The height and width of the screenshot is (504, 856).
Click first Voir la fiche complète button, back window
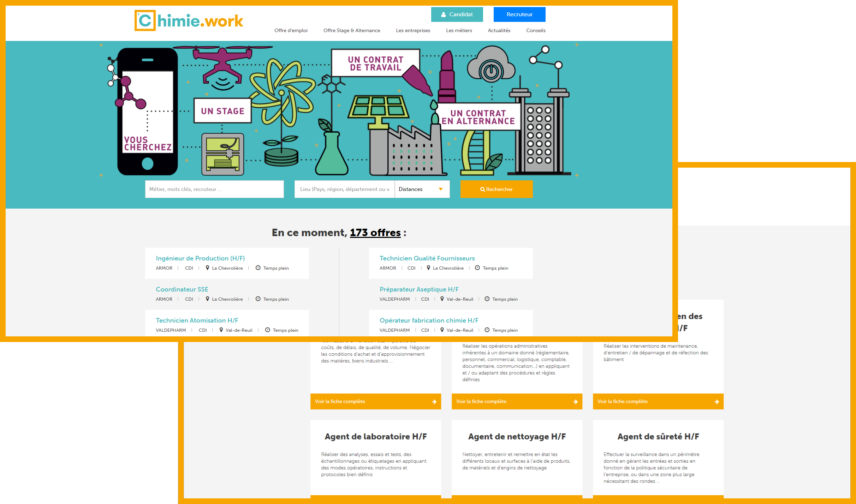coord(376,402)
